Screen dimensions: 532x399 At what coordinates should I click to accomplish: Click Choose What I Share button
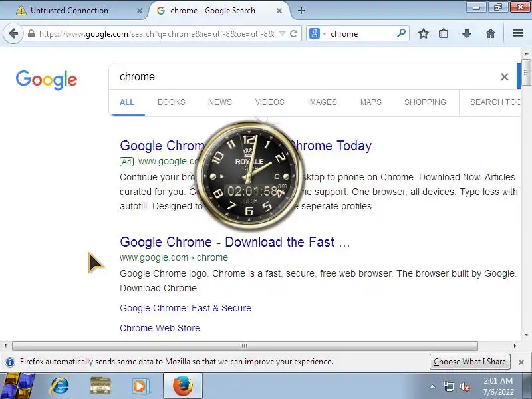(470, 362)
